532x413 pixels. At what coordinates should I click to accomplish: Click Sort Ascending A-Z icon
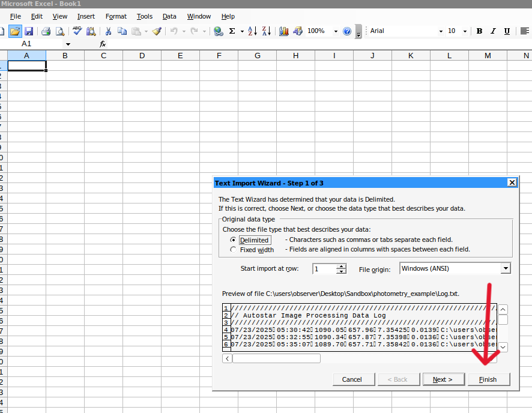(x=252, y=31)
